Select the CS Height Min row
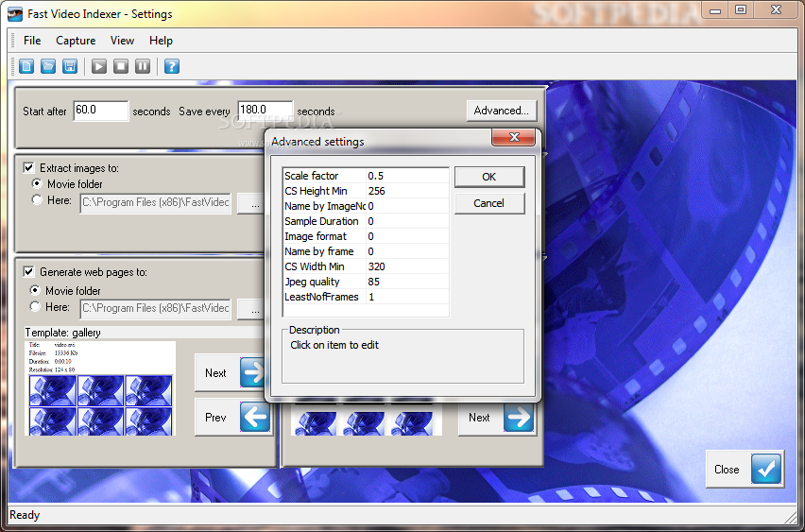805x532 pixels. pyautogui.click(x=366, y=191)
